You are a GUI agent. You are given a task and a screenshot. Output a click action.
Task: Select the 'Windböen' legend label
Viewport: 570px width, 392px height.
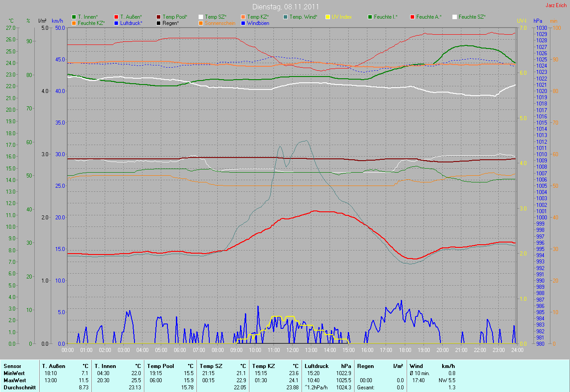point(258,23)
